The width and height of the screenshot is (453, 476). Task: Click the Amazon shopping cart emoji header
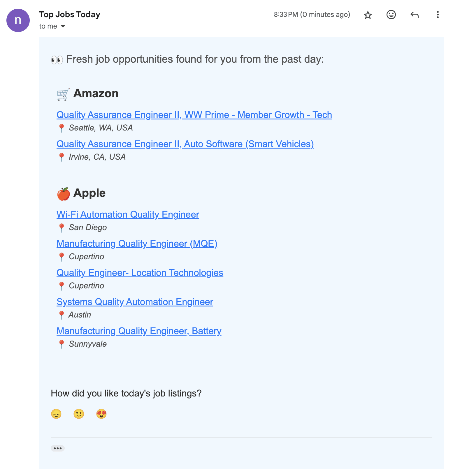[x=62, y=94]
